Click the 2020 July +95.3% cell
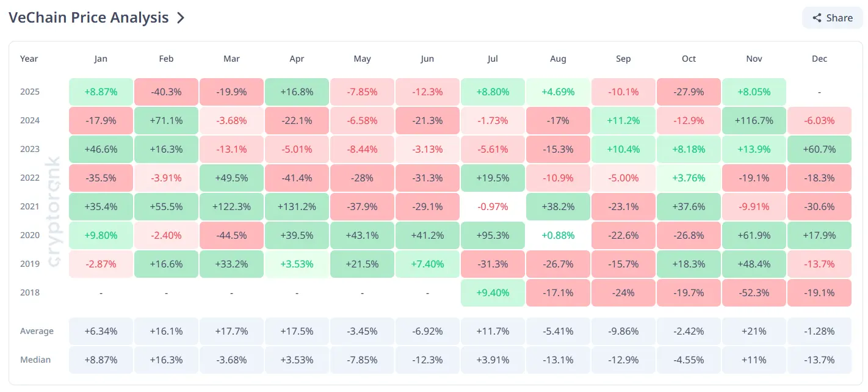 click(x=493, y=235)
